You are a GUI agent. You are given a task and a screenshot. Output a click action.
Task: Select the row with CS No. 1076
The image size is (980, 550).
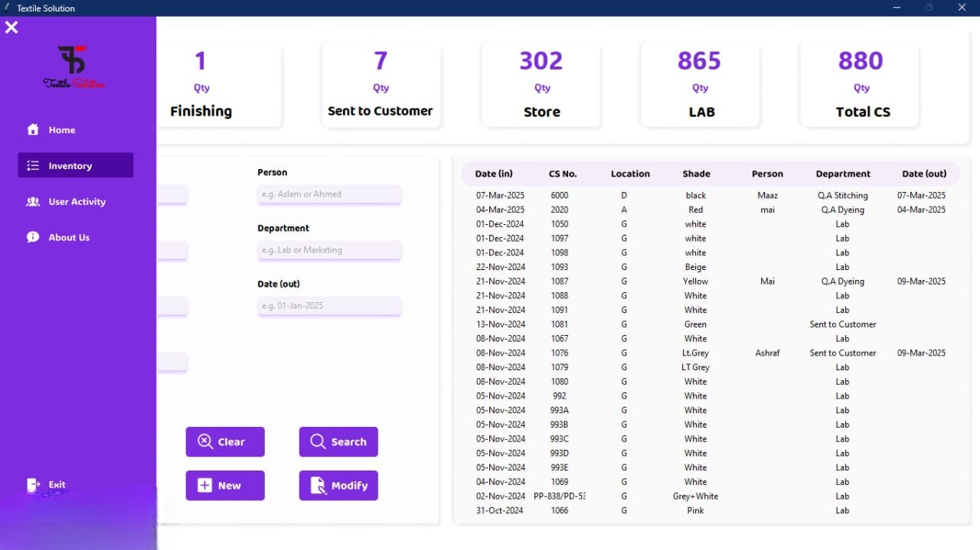[x=559, y=353]
